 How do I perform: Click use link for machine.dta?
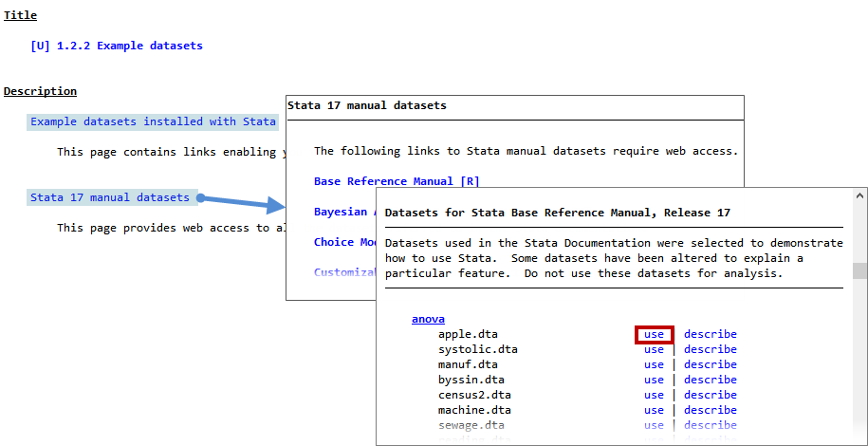(x=654, y=411)
